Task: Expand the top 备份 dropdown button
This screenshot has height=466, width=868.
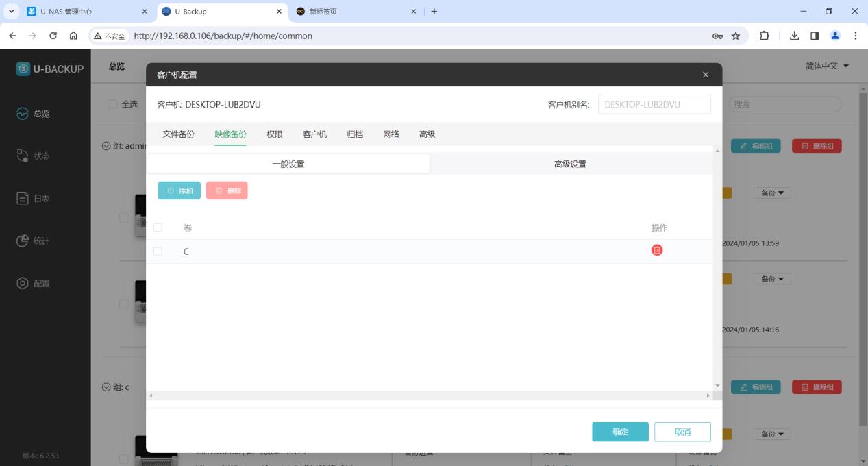Action: 772,193
